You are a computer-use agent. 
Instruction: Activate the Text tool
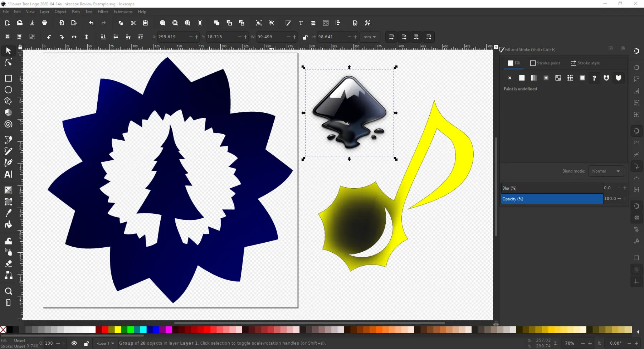[8, 174]
